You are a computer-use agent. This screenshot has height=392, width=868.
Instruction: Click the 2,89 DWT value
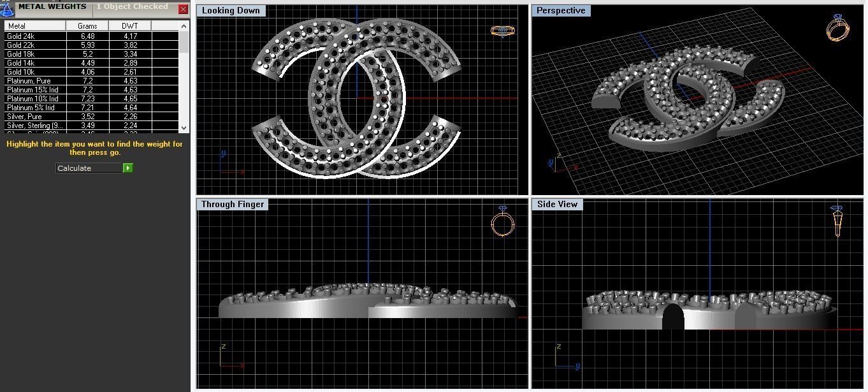[130, 63]
